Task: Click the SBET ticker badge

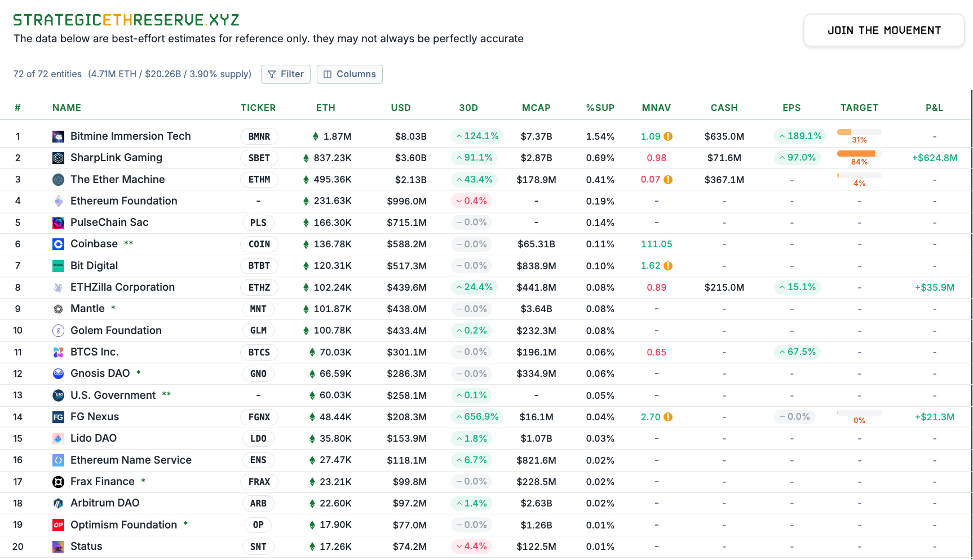Action: pyautogui.click(x=259, y=158)
